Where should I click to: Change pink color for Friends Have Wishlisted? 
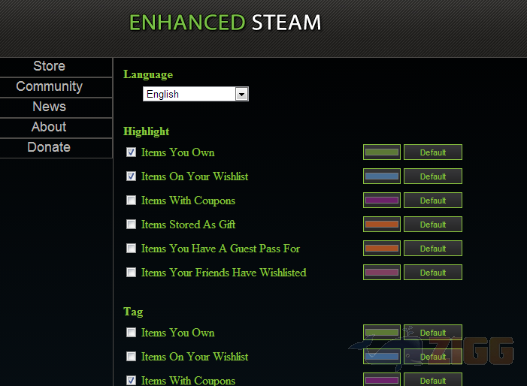click(382, 272)
